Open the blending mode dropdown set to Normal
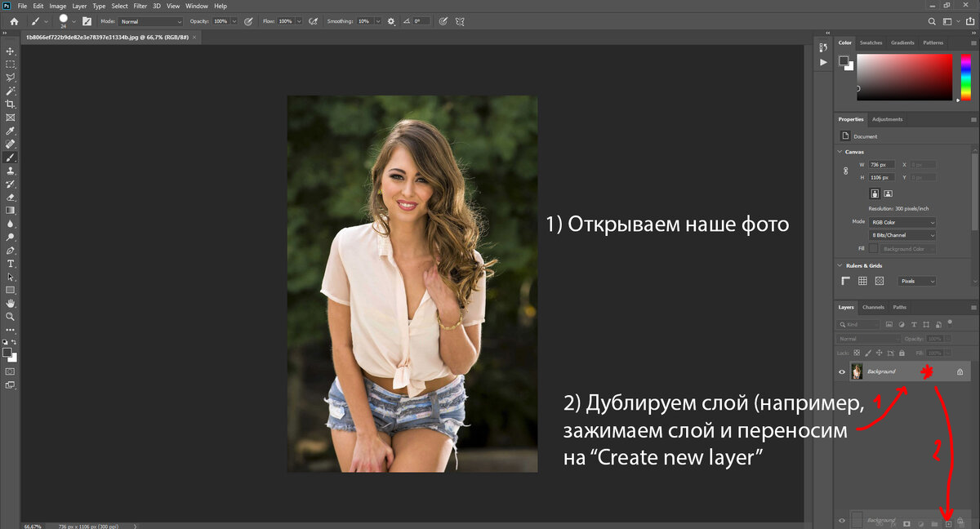 coord(867,338)
